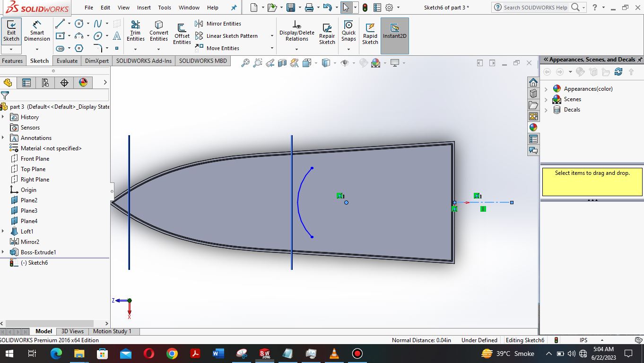Select the Corner Rectangle tool

click(x=60, y=36)
